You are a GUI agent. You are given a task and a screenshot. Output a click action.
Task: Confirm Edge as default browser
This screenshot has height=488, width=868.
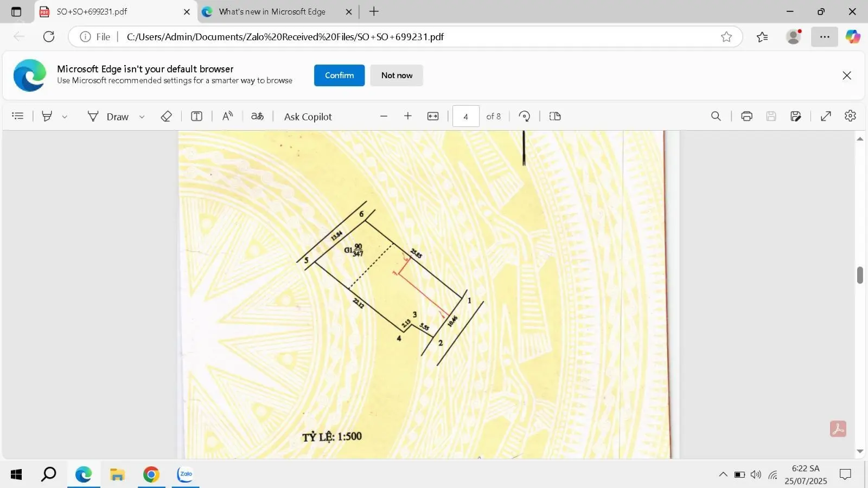[339, 75]
